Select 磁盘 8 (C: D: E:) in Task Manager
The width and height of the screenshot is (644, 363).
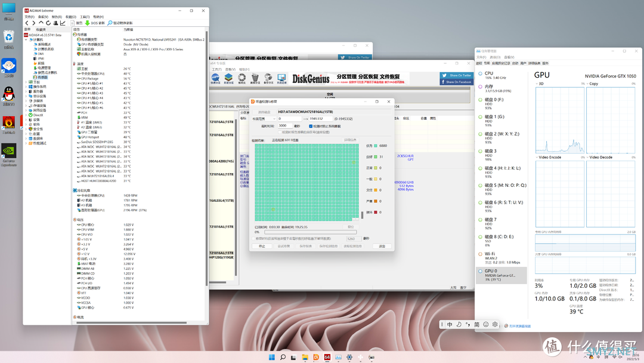pyautogui.click(x=501, y=241)
